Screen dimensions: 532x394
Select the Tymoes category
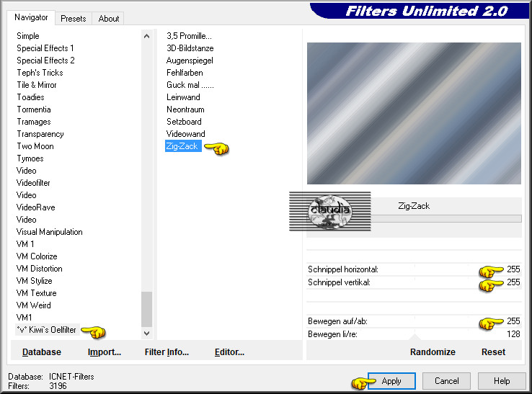tap(30, 158)
